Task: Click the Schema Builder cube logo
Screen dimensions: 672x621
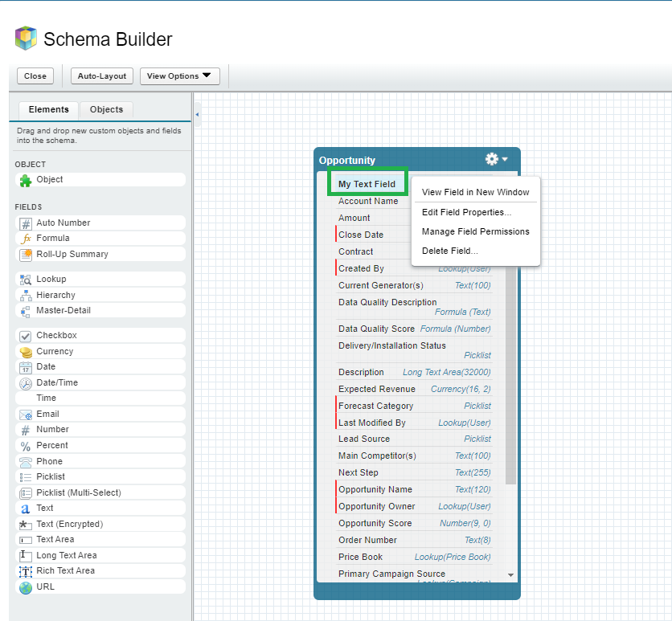Action: pyautogui.click(x=26, y=38)
